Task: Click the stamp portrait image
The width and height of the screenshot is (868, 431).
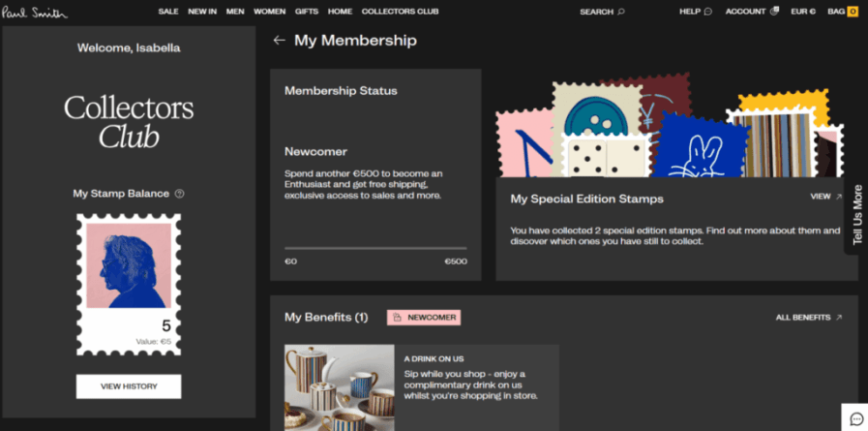Action: pos(129,265)
